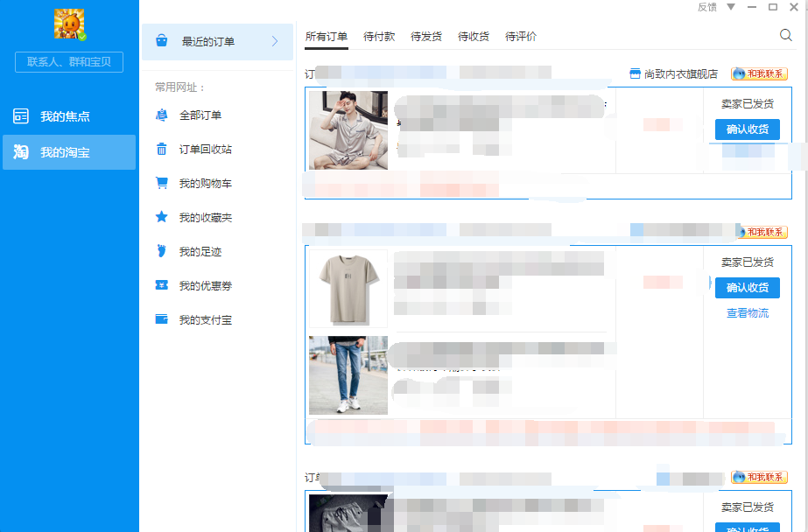Switch to 待评价 tab

(x=521, y=37)
